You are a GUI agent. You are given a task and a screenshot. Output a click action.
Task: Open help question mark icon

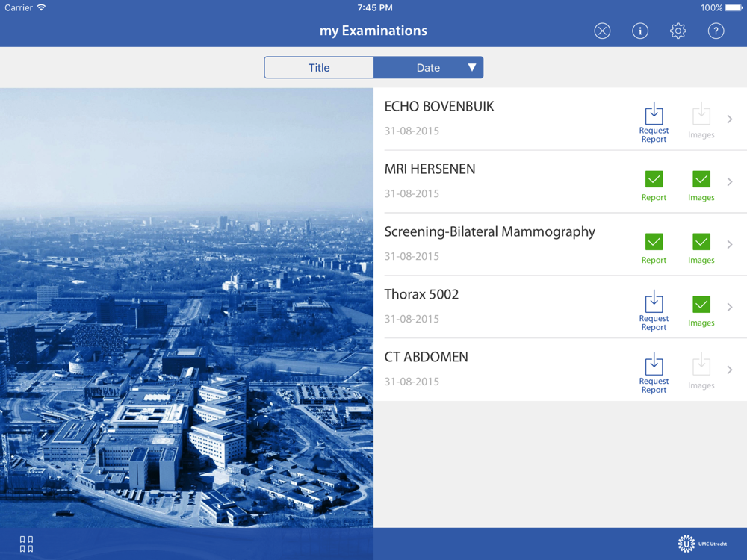point(716,31)
